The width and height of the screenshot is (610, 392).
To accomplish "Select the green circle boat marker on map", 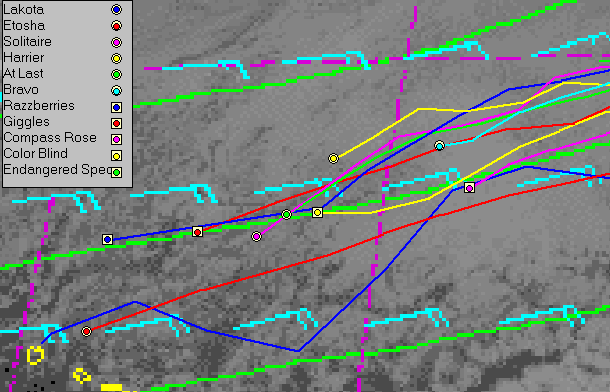I will click(287, 214).
